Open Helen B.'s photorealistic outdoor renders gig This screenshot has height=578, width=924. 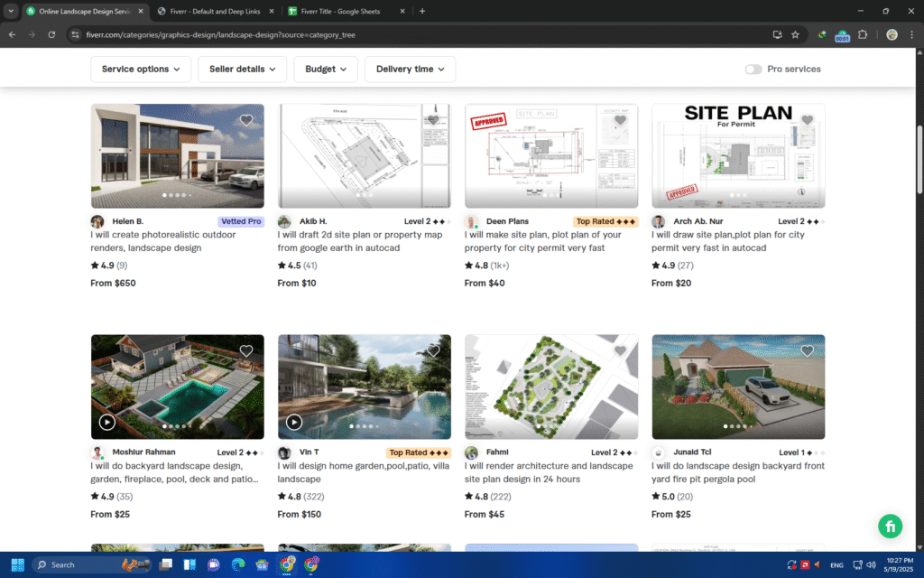pos(163,241)
